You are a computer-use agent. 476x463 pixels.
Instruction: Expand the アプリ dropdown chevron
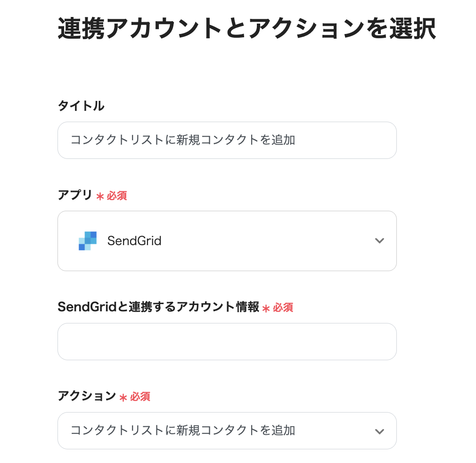(379, 241)
